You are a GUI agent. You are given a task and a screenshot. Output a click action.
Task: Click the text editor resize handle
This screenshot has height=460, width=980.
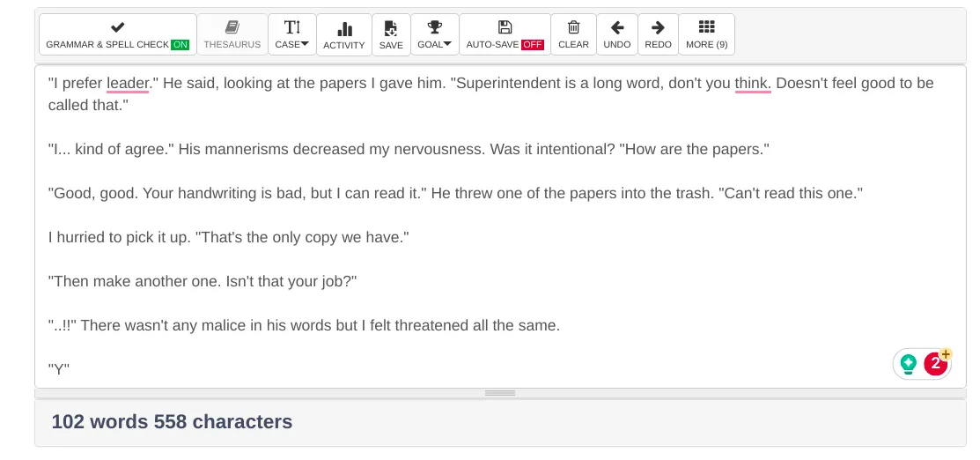pyautogui.click(x=500, y=393)
